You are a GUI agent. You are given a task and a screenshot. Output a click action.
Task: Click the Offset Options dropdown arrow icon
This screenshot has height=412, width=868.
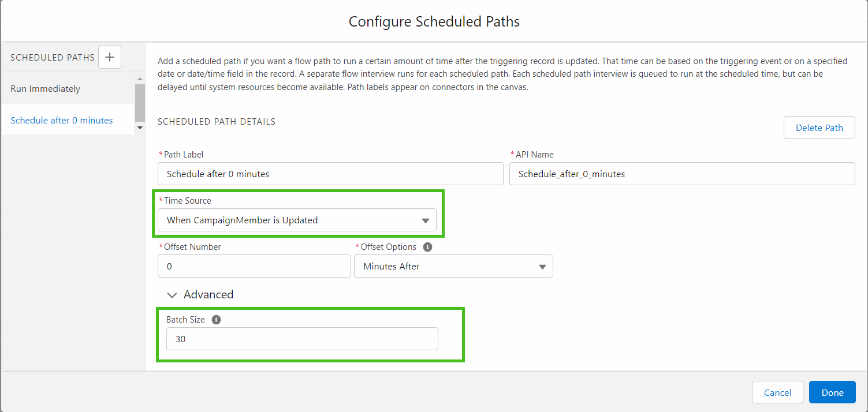(x=542, y=266)
